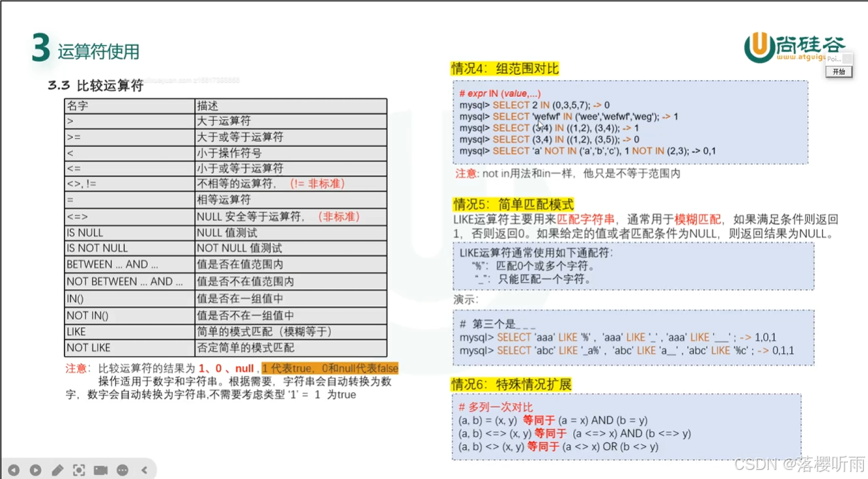Advance to the next slide with the right arrow icon

pyautogui.click(x=35, y=470)
